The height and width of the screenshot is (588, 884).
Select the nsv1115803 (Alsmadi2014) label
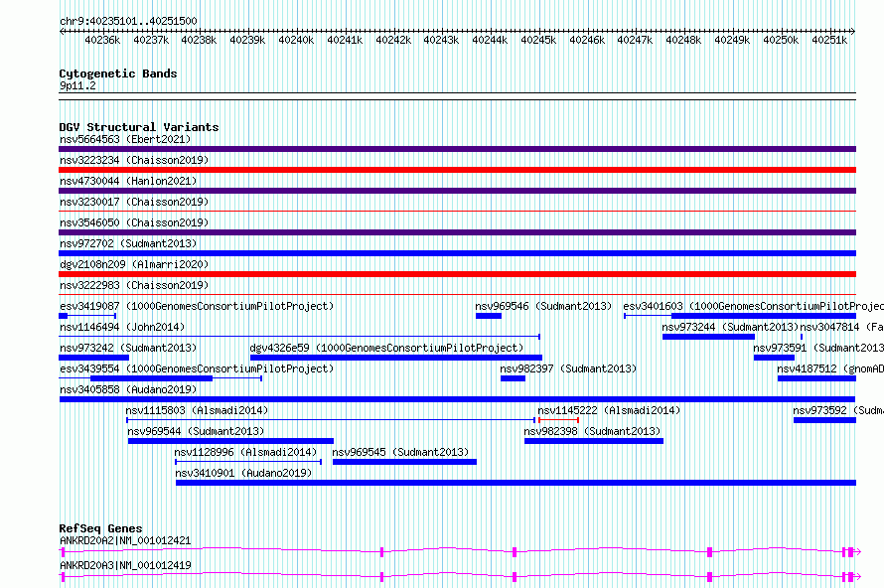tap(197, 410)
